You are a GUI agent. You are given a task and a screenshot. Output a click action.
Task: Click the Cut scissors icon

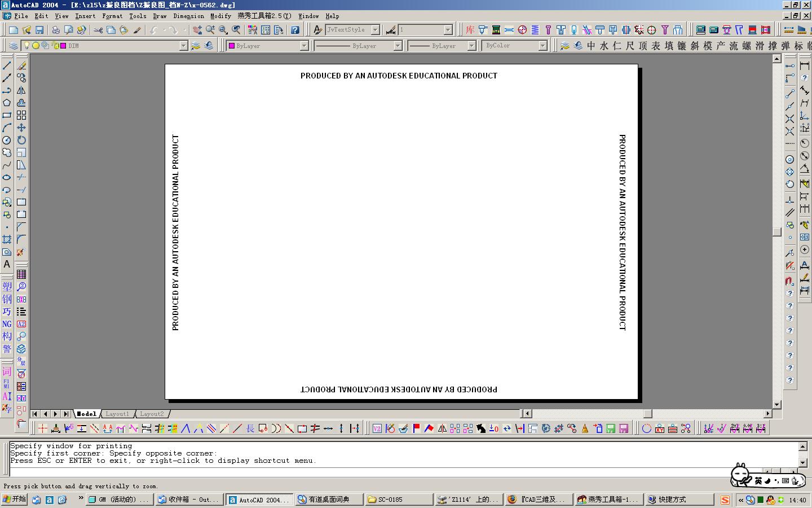(98, 30)
